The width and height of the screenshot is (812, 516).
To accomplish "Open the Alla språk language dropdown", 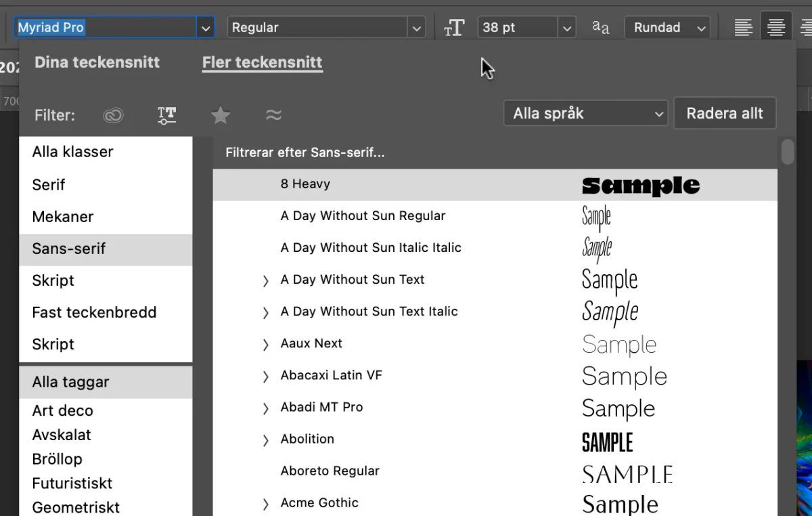I will click(586, 114).
